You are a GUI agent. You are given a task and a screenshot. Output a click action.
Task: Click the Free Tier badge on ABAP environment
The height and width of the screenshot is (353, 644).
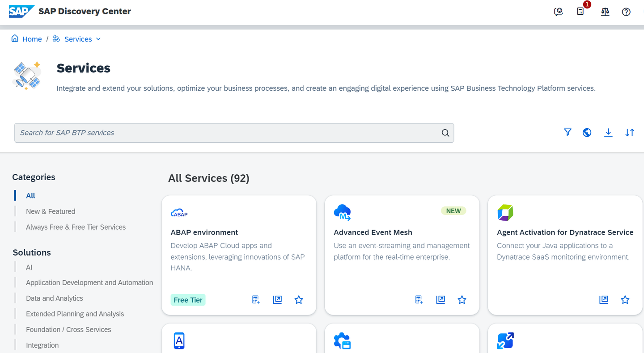click(x=188, y=300)
